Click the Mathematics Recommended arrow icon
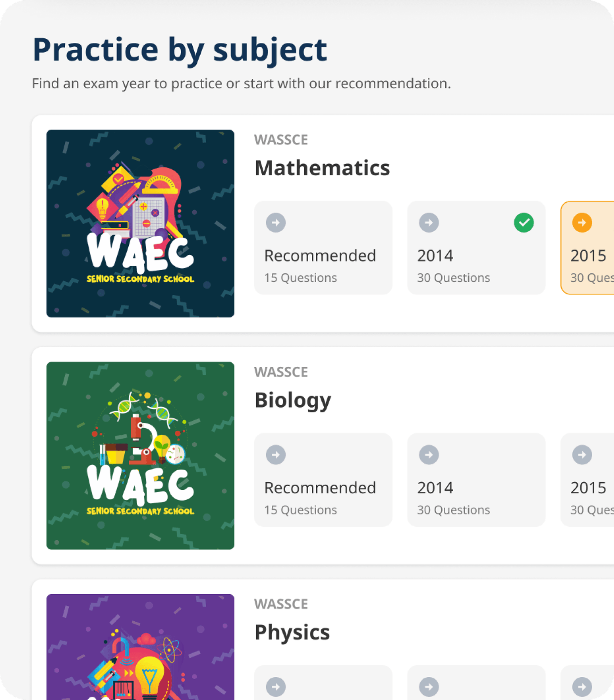 pos(276,223)
